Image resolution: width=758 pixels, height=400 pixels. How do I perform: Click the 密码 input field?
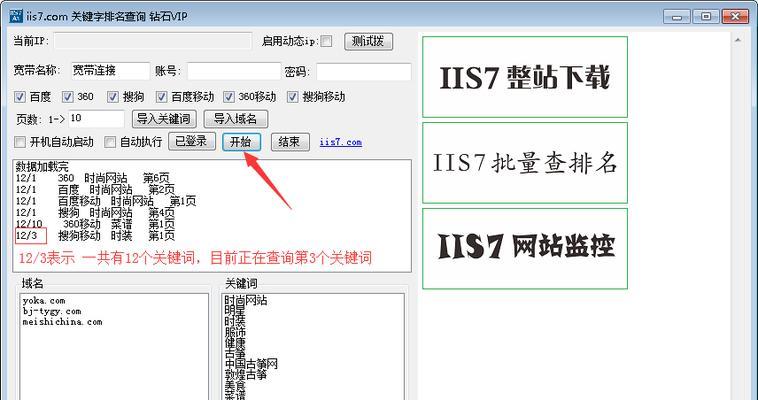(x=364, y=72)
